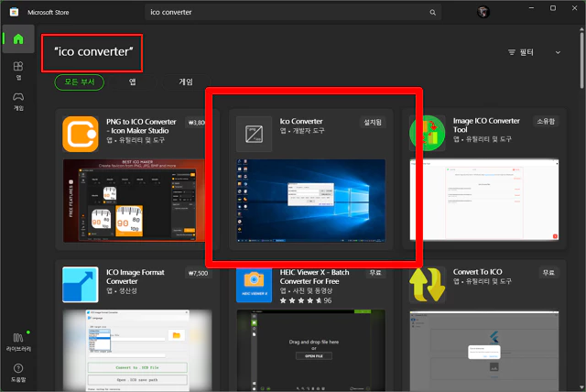Open PNG to ICO Converter app icon

pos(81,134)
